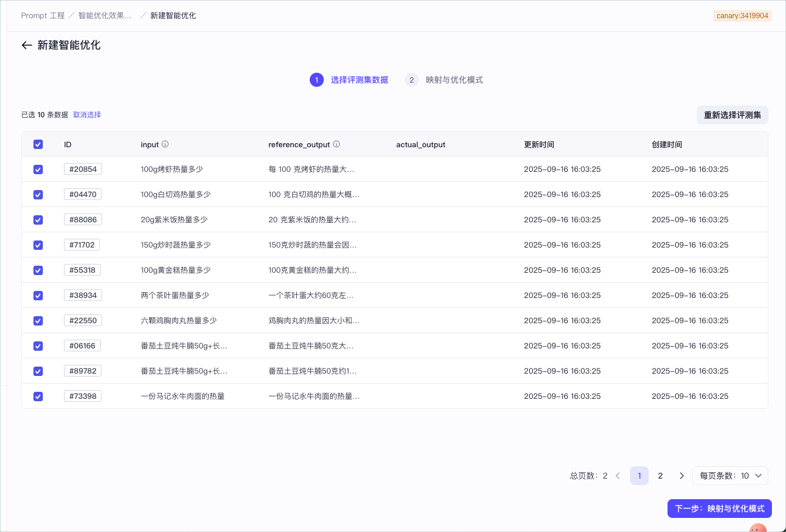Go to next page arrow in pagination
Viewport: 786px width, 532px height.
682,476
